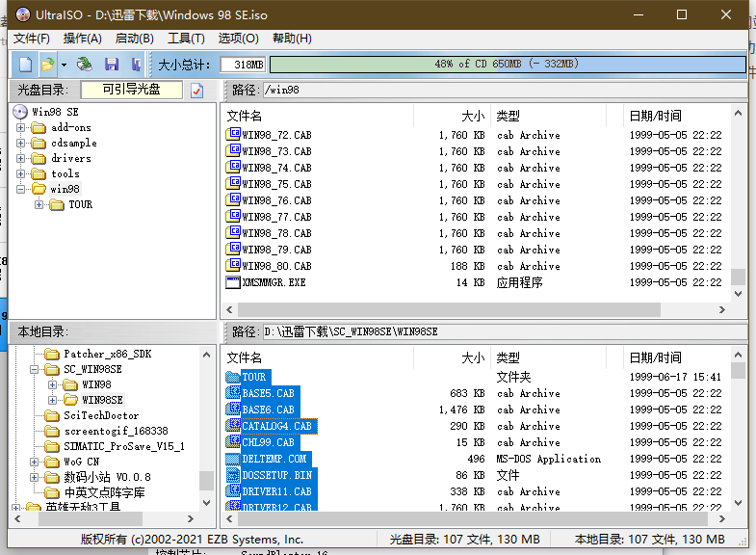This screenshot has height=555, width=756.
Task: Click the BASE5.CAB file icon
Action: (x=233, y=393)
